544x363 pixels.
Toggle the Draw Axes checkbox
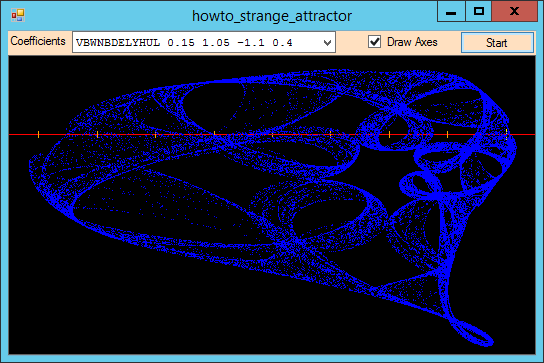click(x=374, y=42)
